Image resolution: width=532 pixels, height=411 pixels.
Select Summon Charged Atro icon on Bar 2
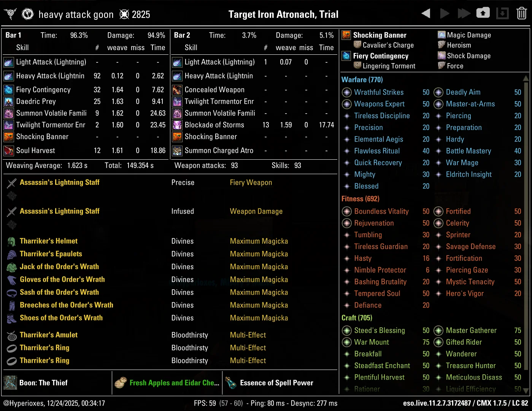coord(177,151)
